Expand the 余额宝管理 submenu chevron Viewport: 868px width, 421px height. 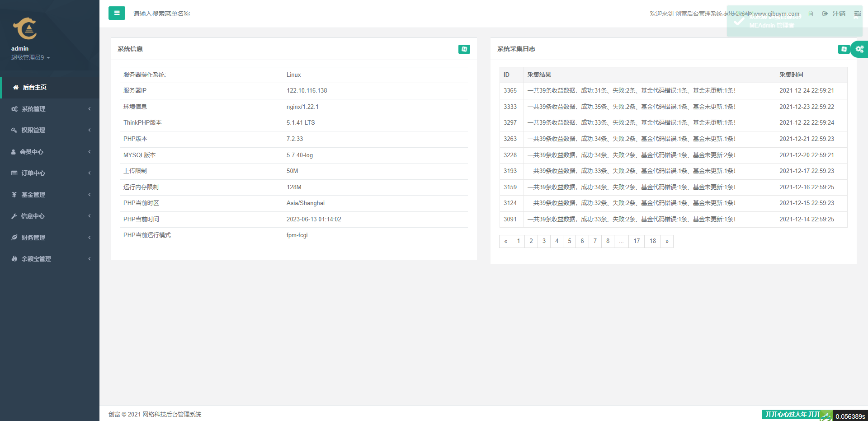[90, 259]
